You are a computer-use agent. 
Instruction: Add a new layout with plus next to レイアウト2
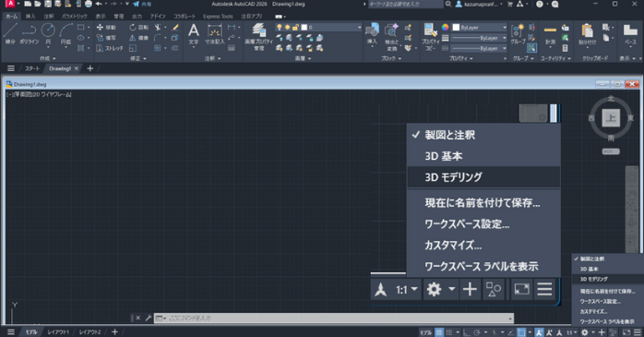pyautogui.click(x=114, y=331)
